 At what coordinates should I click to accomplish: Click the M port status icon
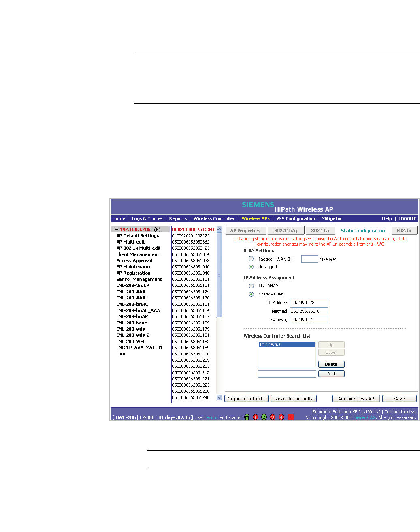(247, 417)
